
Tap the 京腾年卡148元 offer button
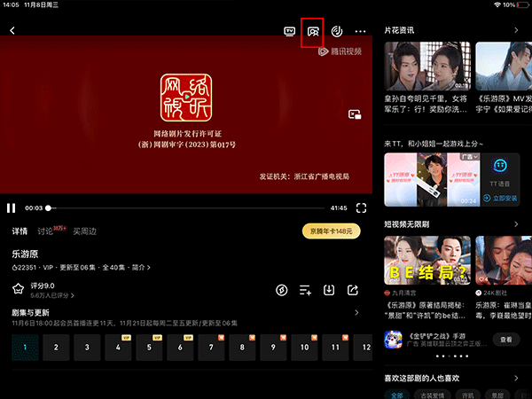tap(331, 231)
